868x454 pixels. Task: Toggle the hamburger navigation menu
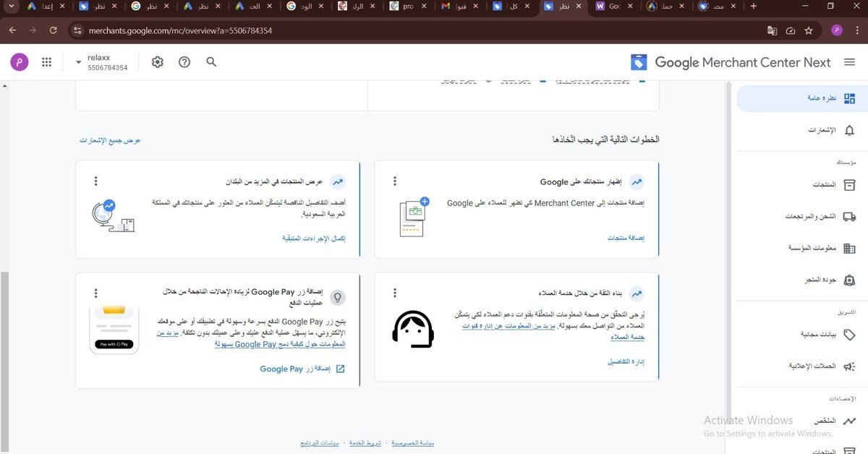849,62
